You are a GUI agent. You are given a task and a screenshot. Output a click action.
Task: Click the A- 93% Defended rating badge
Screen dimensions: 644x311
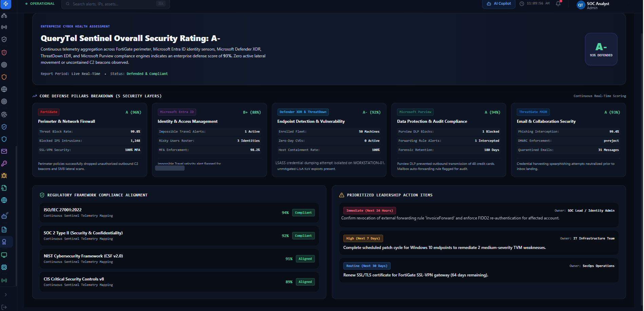(601, 49)
